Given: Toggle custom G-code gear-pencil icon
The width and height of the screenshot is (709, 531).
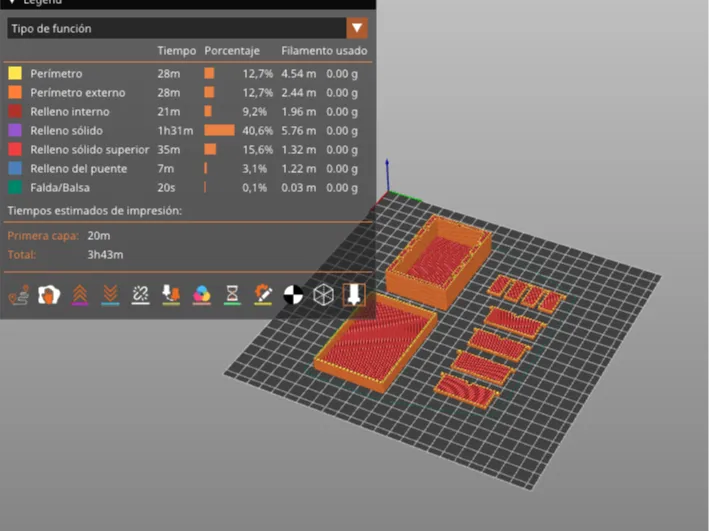Looking at the screenshot, I should tap(263, 295).
